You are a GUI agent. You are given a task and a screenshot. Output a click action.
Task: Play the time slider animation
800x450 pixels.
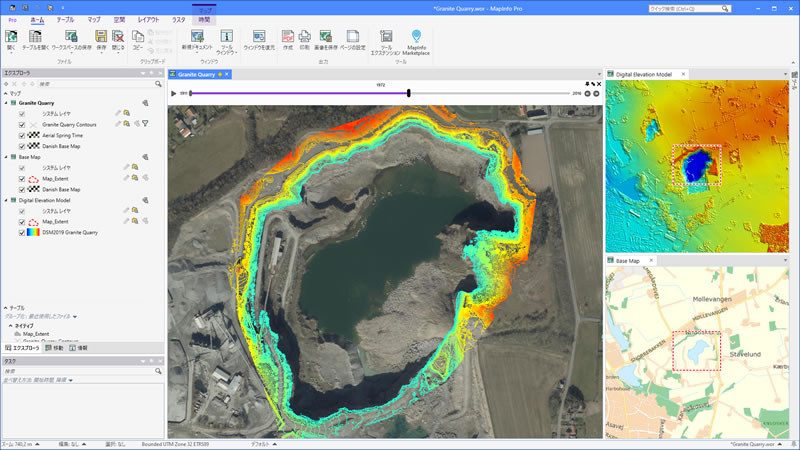[173, 93]
